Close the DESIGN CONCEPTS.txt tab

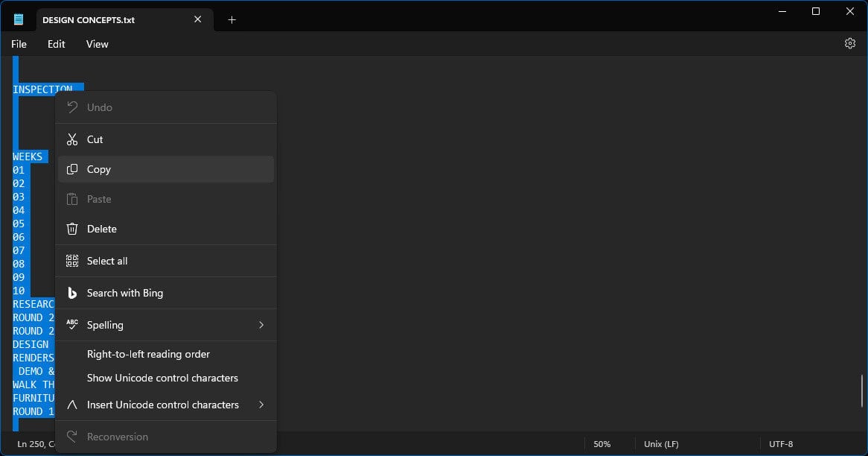click(x=198, y=19)
